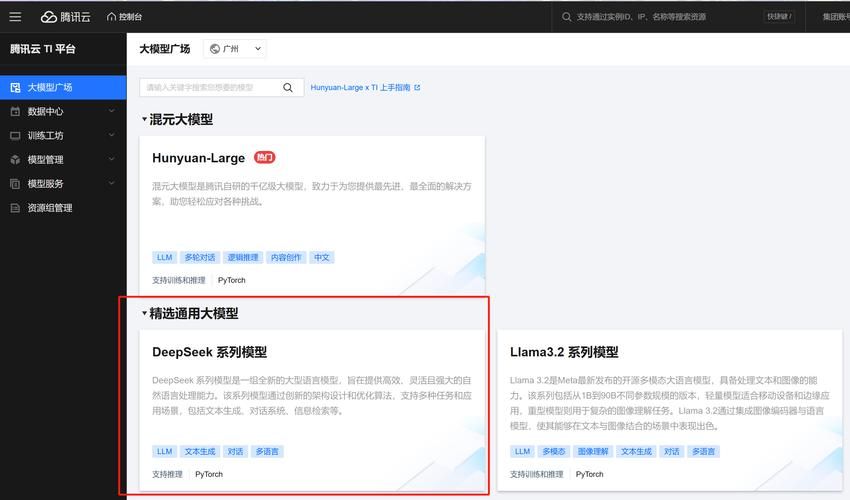Image resolution: width=850 pixels, height=500 pixels.
Task: Click the 文本生成 tag on DeepSeek card
Action: click(199, 451)
